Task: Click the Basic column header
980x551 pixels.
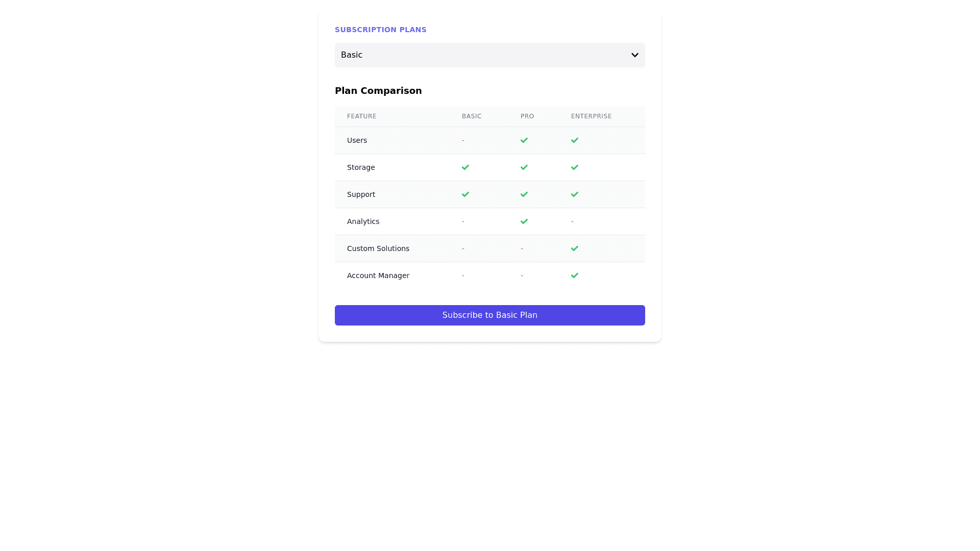Action: click(472, 116)
